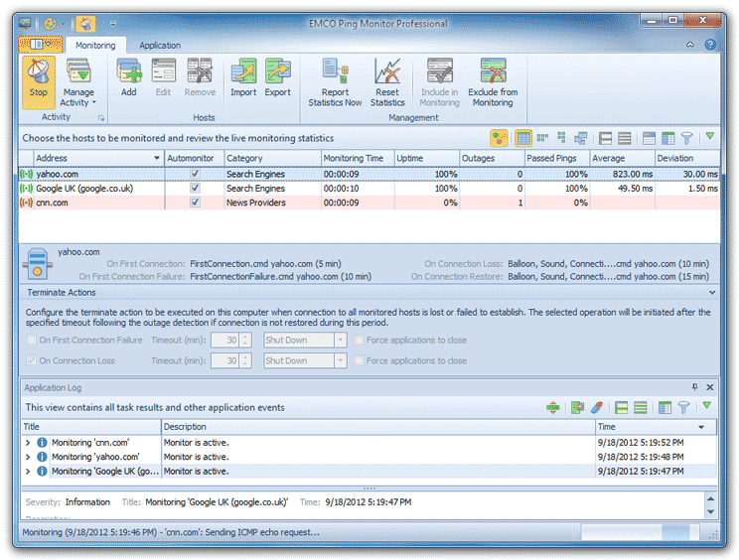The height and width of the screenshot is (560, 739).
Task: Export the Application Log
Action: (x=577, y=407)
